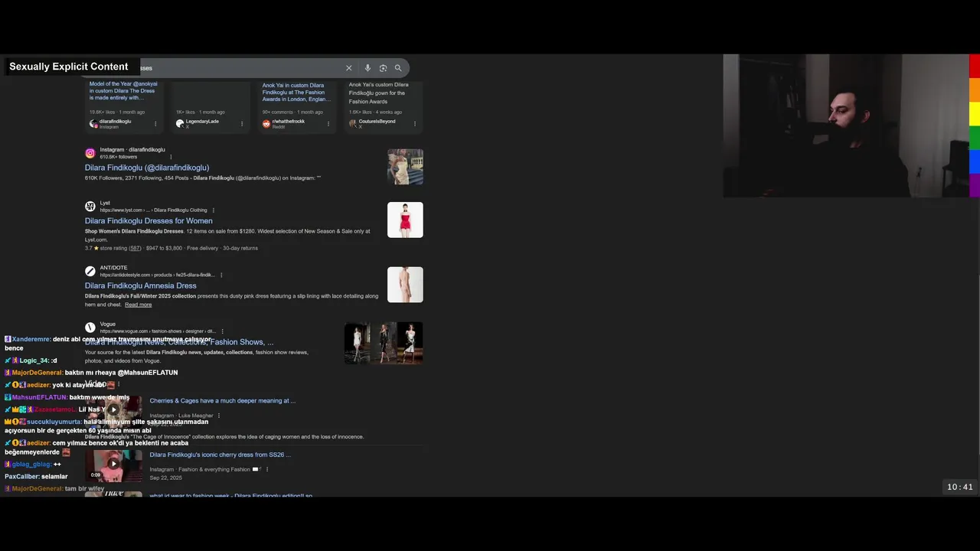The height and width of the screenshot is (551, 980).
Task: Open Dilara Findikoglu (@dilarafindikoglu) Instagram link
Action: click(147, 168)
